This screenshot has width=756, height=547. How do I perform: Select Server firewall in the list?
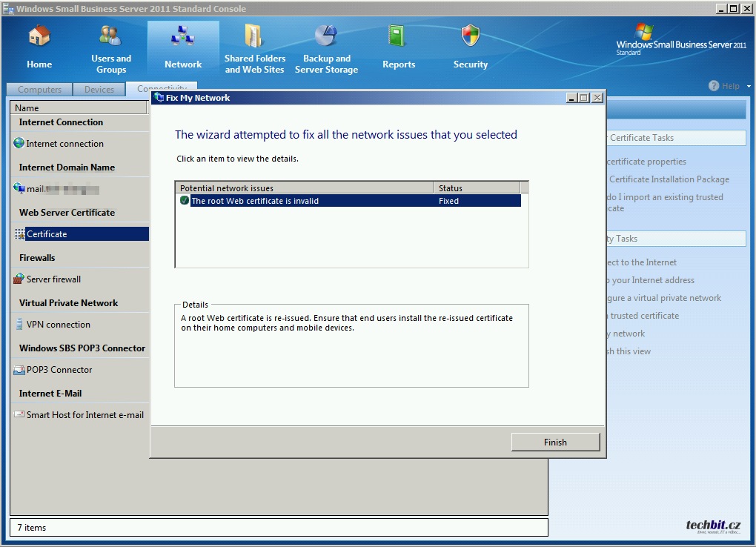pyautogui.click(x=53, y=279)
